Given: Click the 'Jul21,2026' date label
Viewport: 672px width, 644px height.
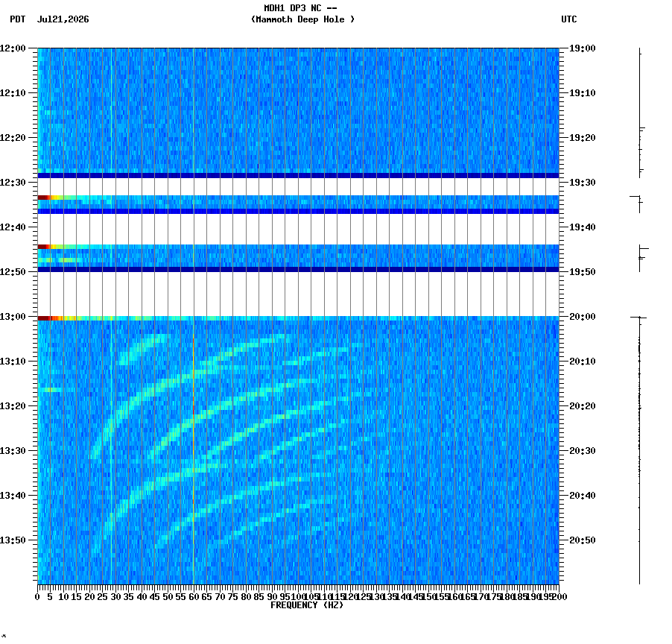Looking at the screenshot, I should point(63,19).
